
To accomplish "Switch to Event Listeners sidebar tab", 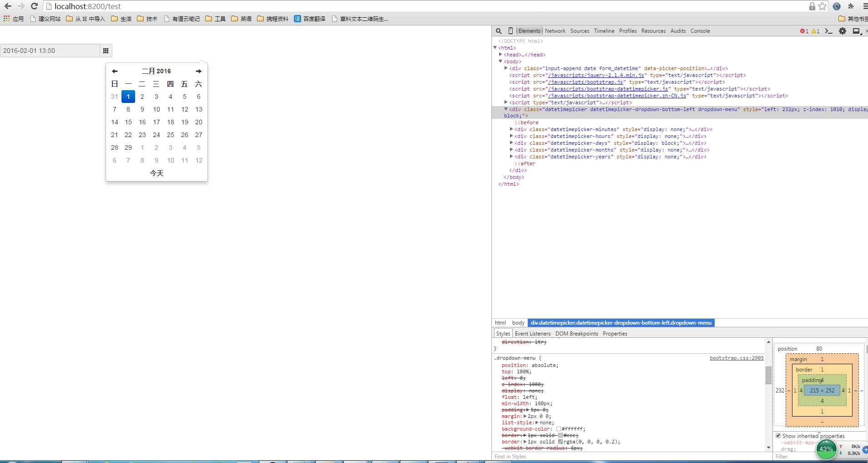I will click(533, 334).
